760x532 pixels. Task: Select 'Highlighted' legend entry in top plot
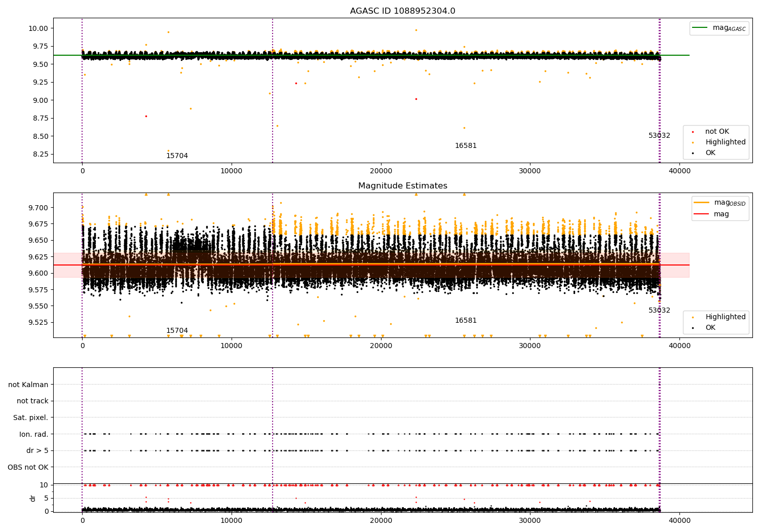pos(725,142)
